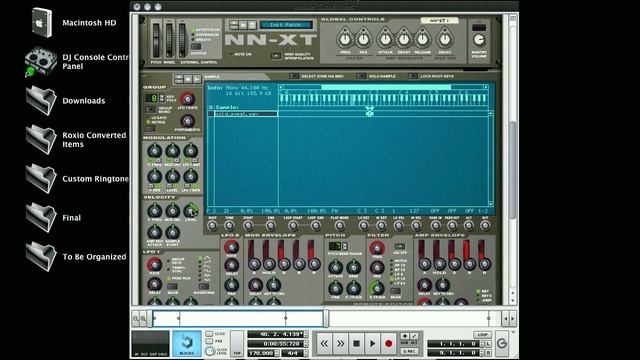The image size is (640, 360).
Task: Open the Downloads folder on desktop
Action: tap(41, 100)
